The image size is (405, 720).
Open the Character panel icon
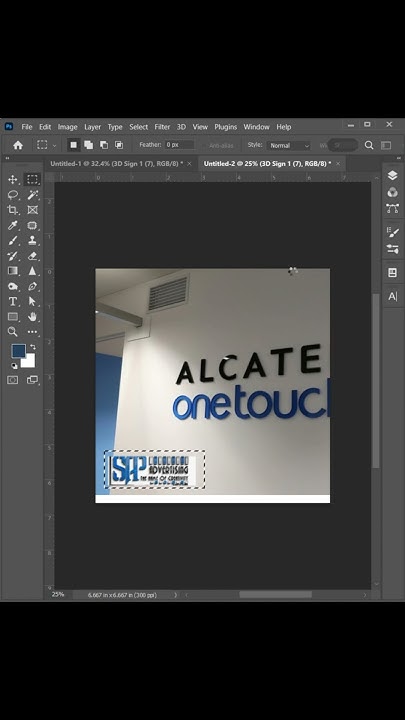[x=393, y=296]
